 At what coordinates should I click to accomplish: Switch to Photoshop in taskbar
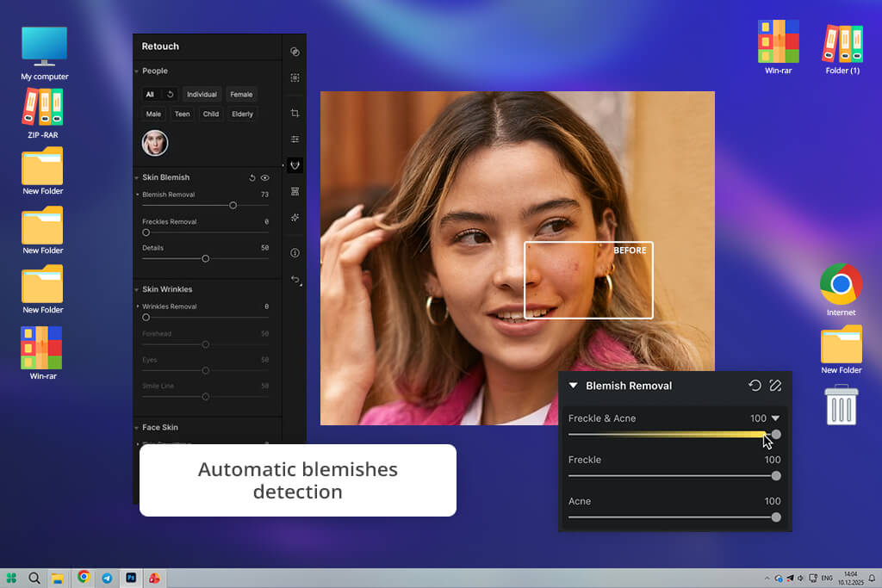(x=131, y=578)
